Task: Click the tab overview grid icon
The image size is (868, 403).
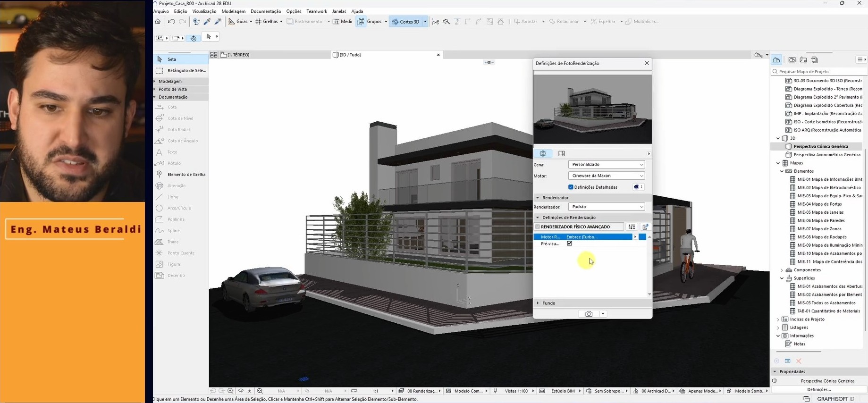Action: (x=213, y=55)
